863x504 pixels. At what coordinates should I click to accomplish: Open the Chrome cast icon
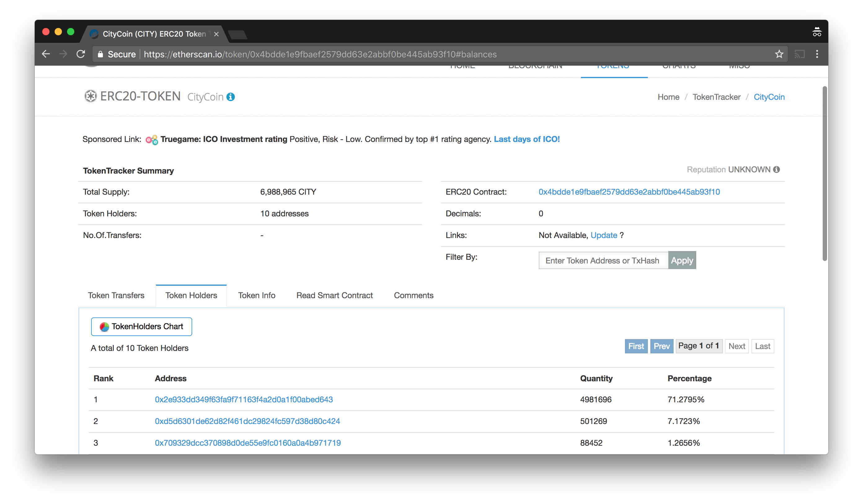coord(799,54)
